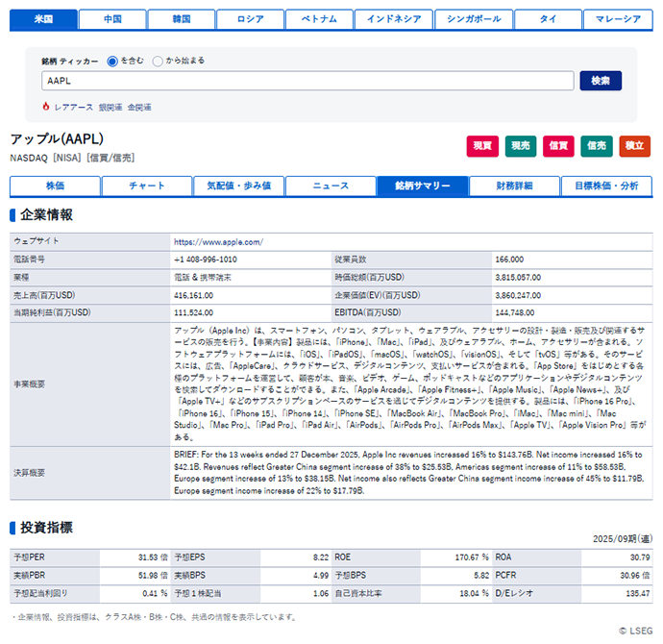Open the レアアース trending link

[74, 108]
